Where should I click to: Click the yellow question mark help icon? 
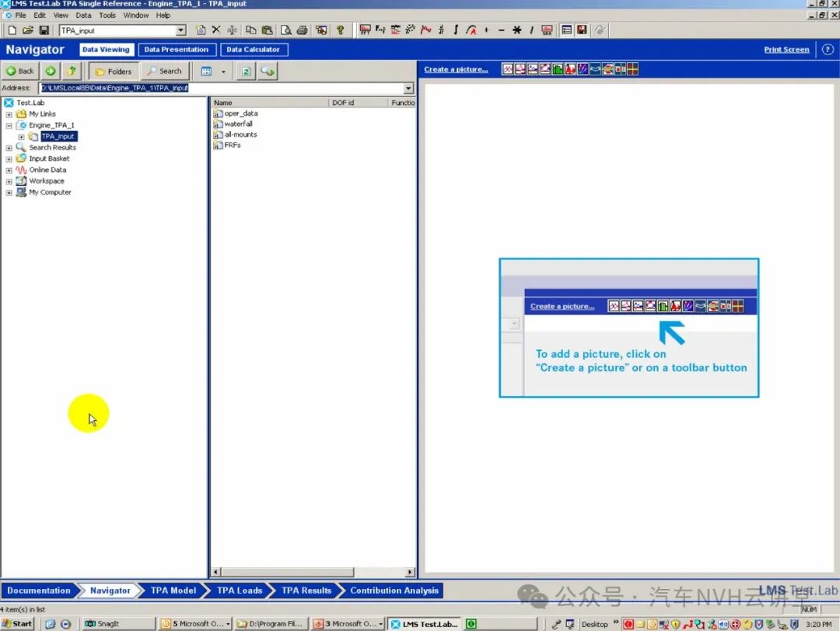point(340,30)
